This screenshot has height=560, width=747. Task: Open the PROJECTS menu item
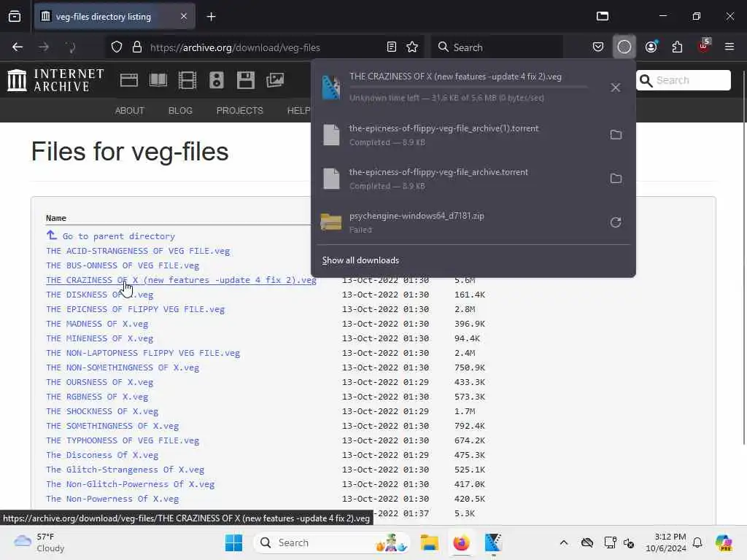tap(239, 111)
